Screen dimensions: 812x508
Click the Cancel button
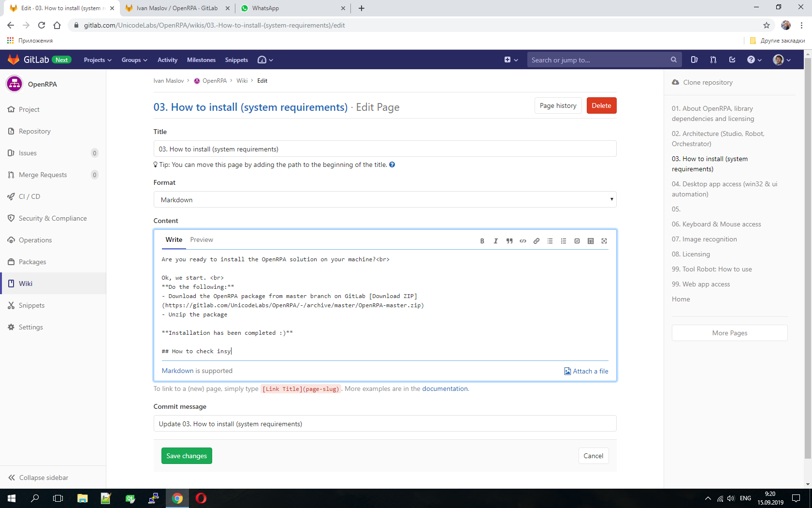[x=593, y=456]
